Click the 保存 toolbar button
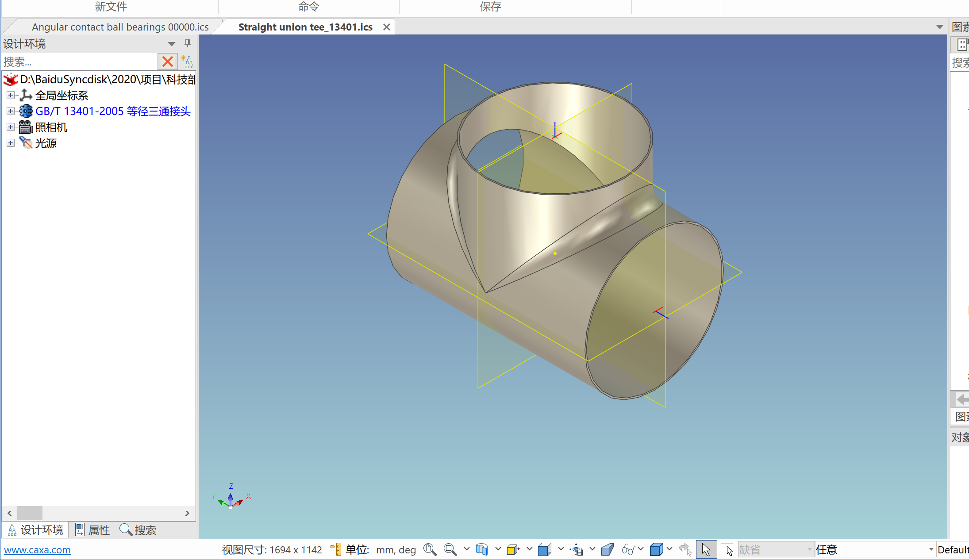The height and width of the screenshot is (560, 969). point(491,7)
